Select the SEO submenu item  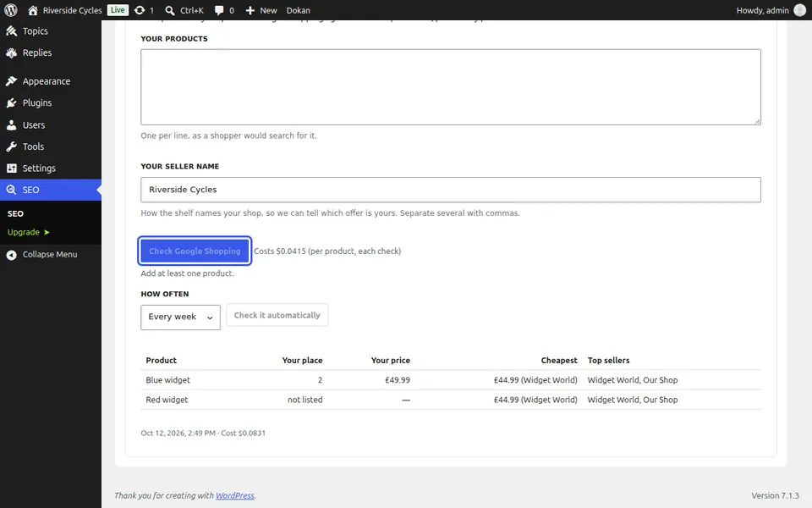15,213
